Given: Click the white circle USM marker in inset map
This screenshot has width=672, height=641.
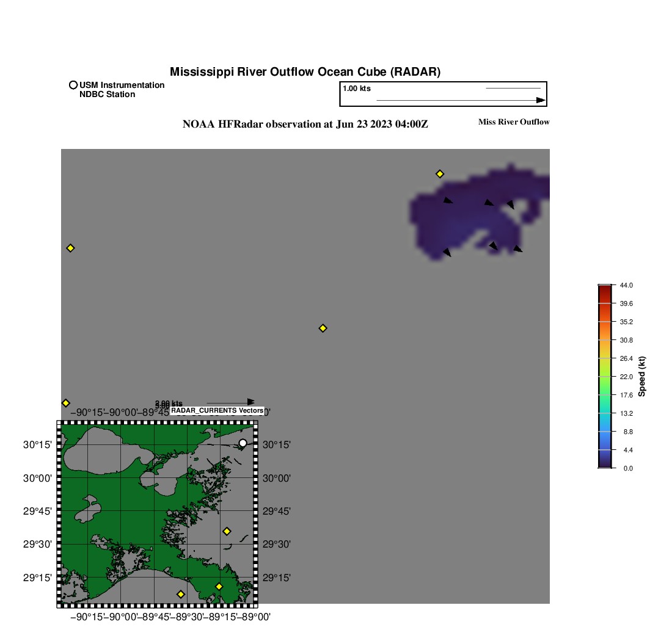Looking at the screenshot, I should point(243,443).
